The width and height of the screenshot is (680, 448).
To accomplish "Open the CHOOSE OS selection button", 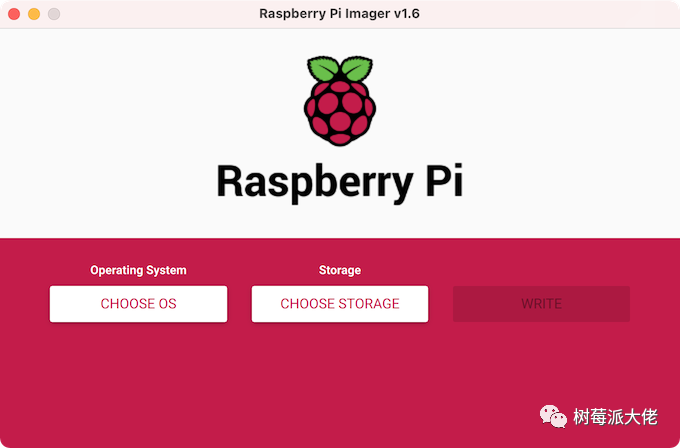I will pyautogui.click(x=138, y=304).
